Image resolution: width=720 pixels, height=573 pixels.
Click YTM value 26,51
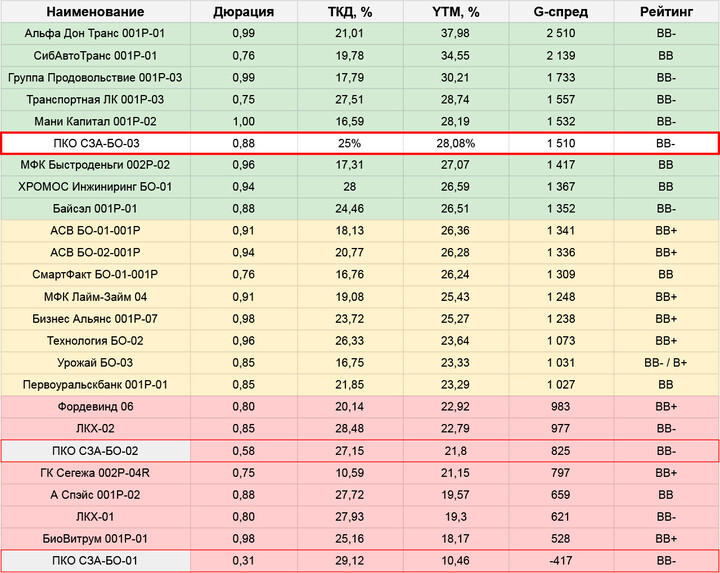click(x=456, y=209)
